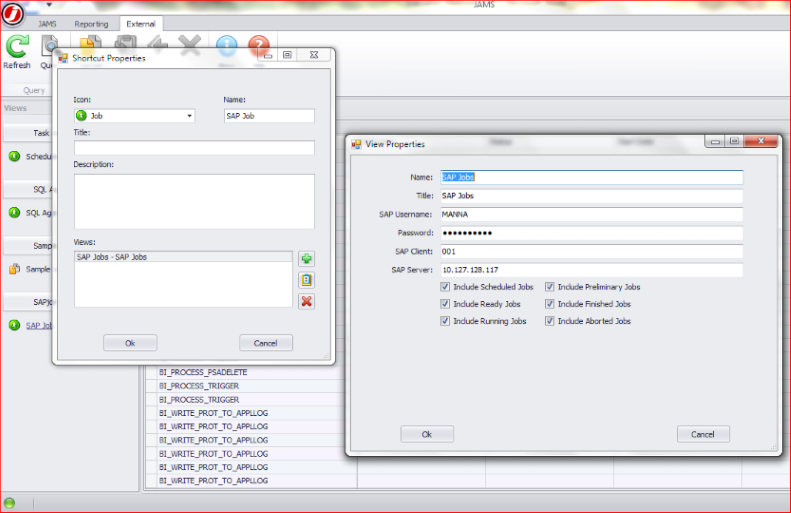Click the Title field in View Properties

point(591,196)
